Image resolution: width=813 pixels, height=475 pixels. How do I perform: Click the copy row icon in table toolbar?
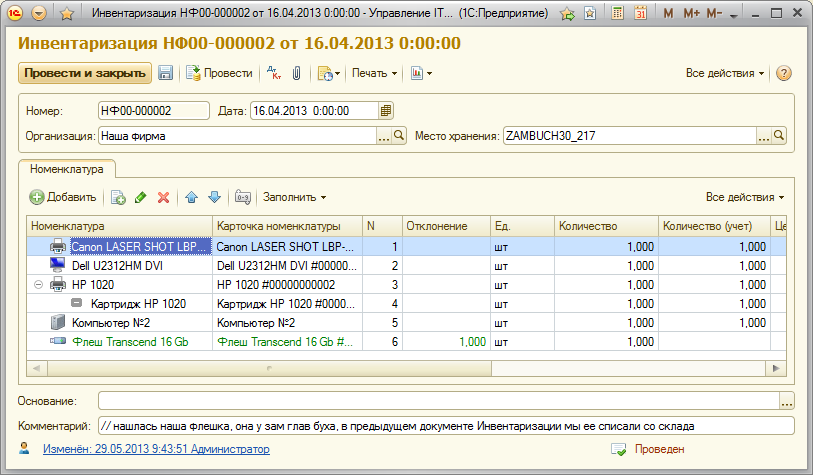[x=118, y=197]
